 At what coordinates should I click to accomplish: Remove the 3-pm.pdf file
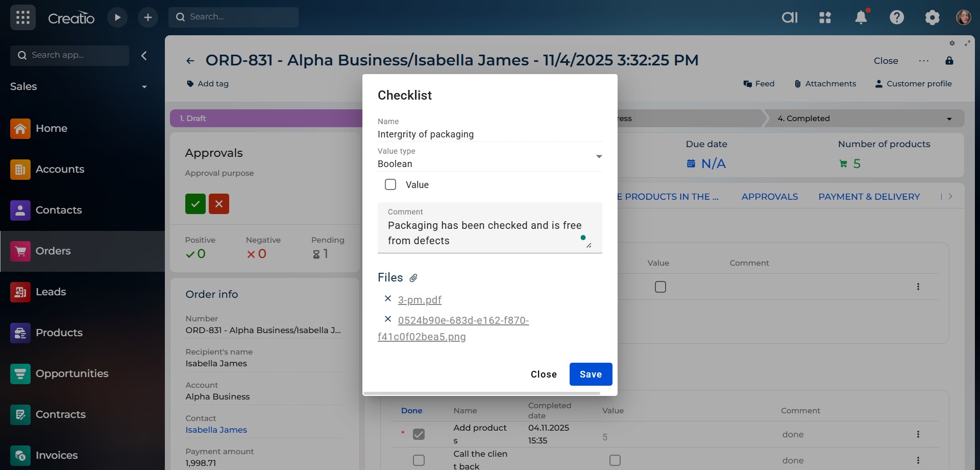coord(388,299)
